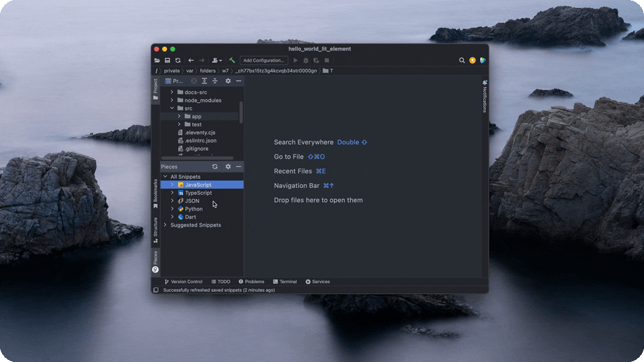Toggle the Project side tool tab
Image resolution: width=644 pixels, height=362 pixels.
[x=155, y=89]
